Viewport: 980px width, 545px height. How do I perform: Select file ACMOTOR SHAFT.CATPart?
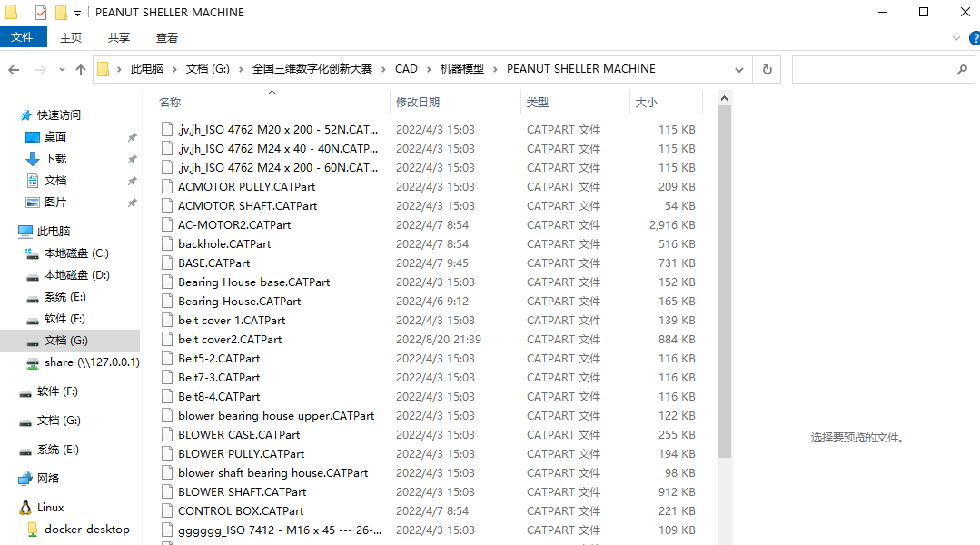click(248, 205)
